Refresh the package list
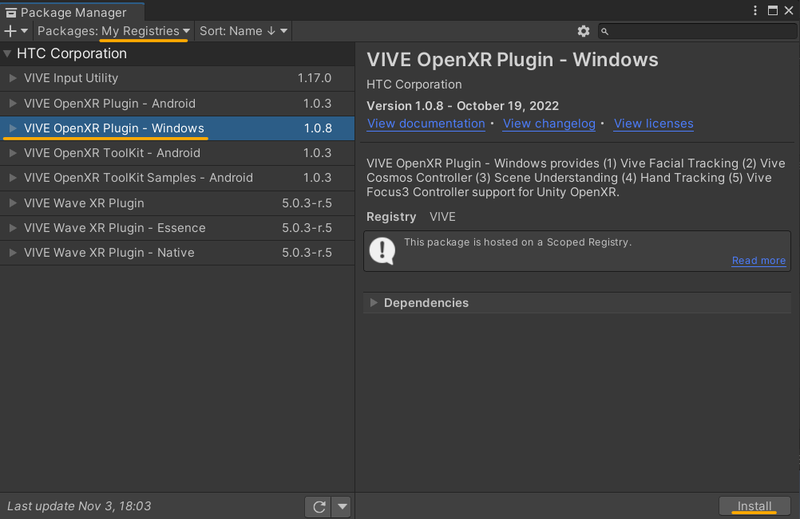This screenshot has height=519, width=800. pos(319,507)
